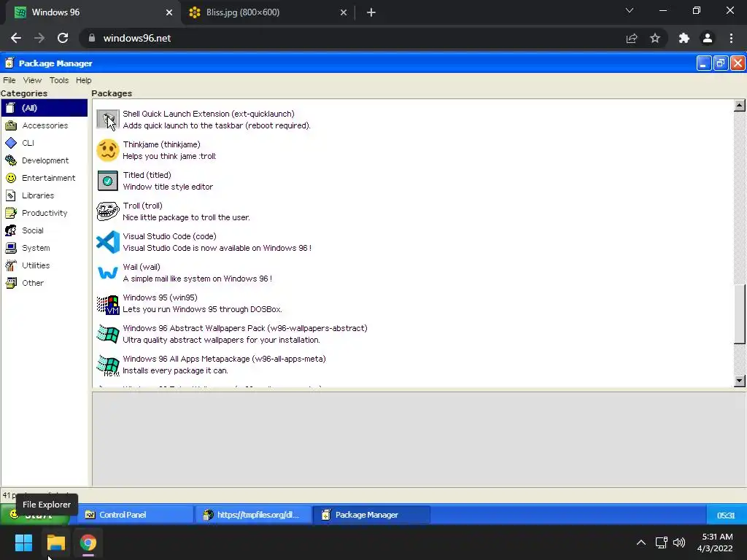This screenshot has width=747, height=560.
Task: Click the package list scroll up arrow
Action: click(740, 105)
